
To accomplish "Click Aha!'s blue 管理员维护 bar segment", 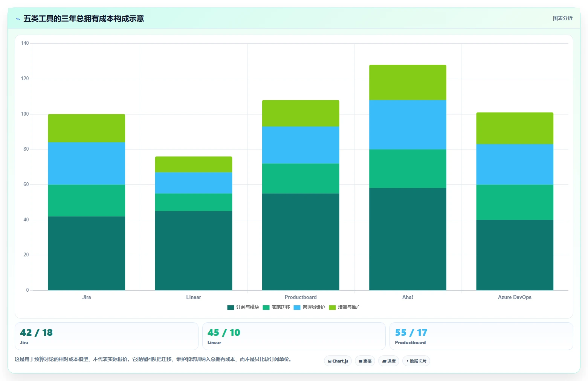I will coord(408,125).
